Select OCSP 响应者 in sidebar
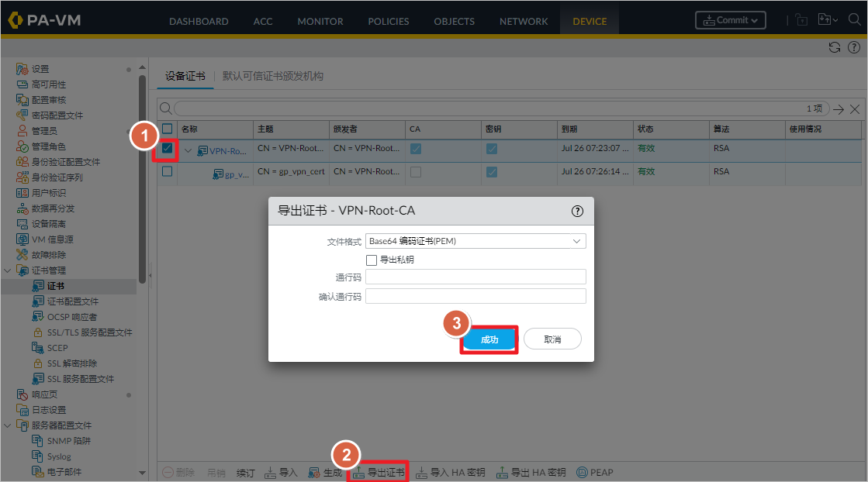Screen dimensions: 868x482 point(72,317)
